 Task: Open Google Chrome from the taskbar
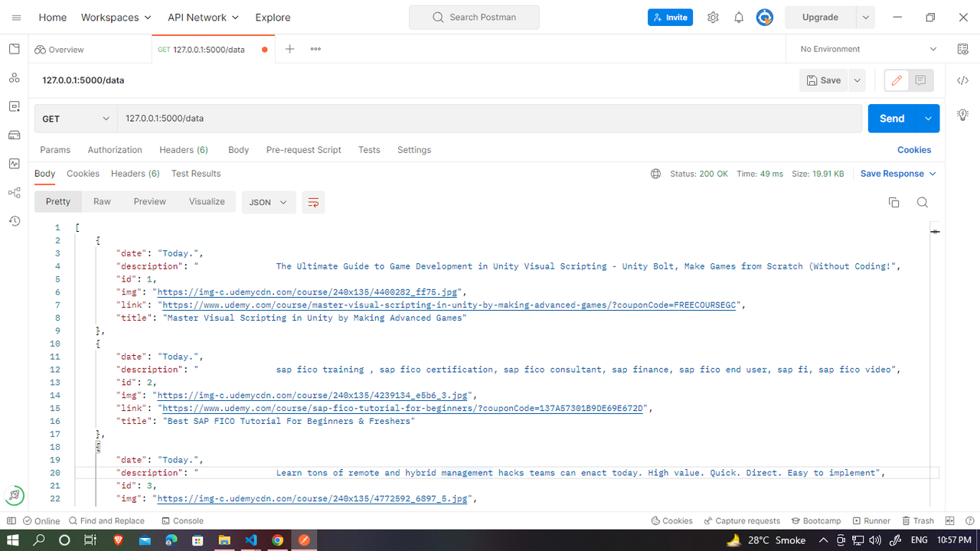(278, 540)
